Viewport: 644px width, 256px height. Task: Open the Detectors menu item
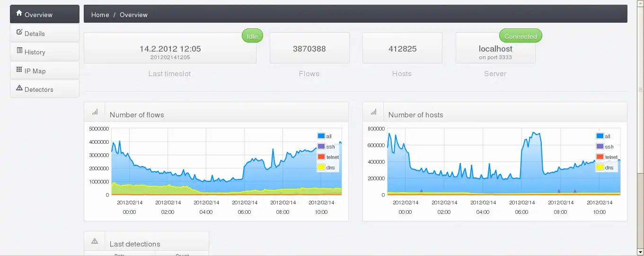point(44,89)
